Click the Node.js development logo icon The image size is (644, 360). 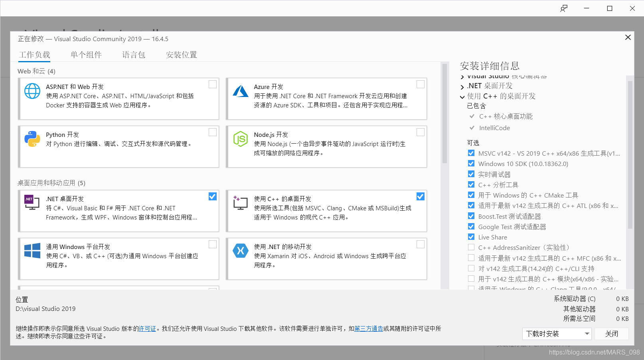tap(241, 139)
